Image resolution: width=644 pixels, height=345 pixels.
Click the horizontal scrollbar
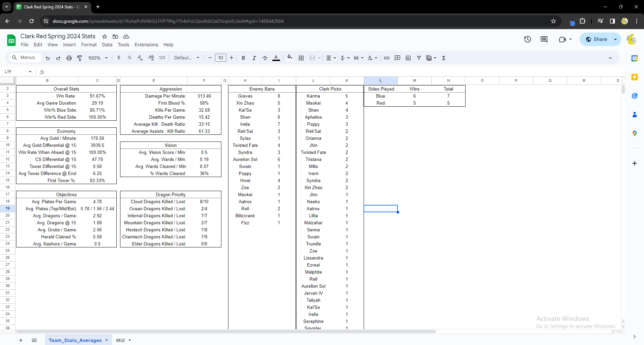[x=226, y=331]
